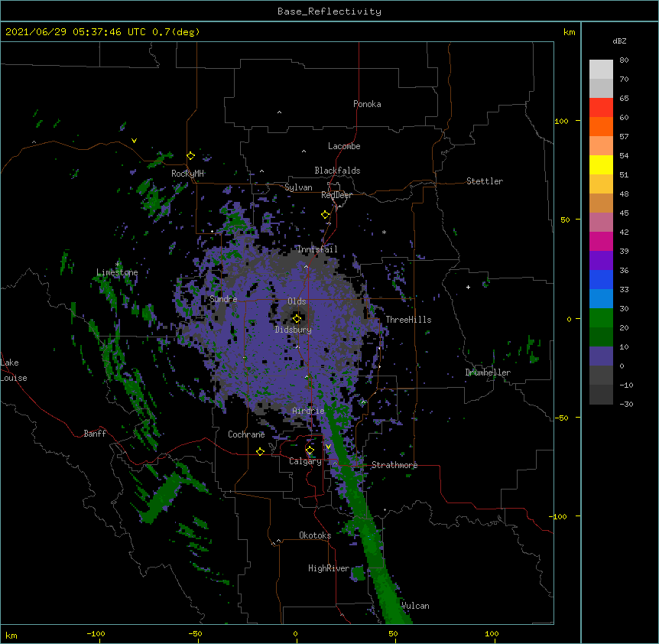Image resolution: width=659 pixels, height=644 pixels.
Task: Click the Base_Reflectivity title
Action: tap(329, 11)
